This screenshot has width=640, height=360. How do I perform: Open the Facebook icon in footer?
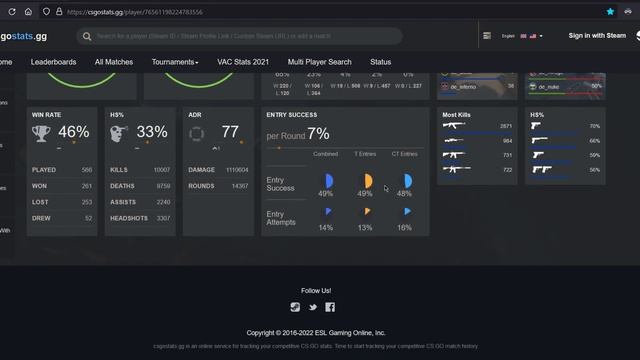click(x=330, y=307)
